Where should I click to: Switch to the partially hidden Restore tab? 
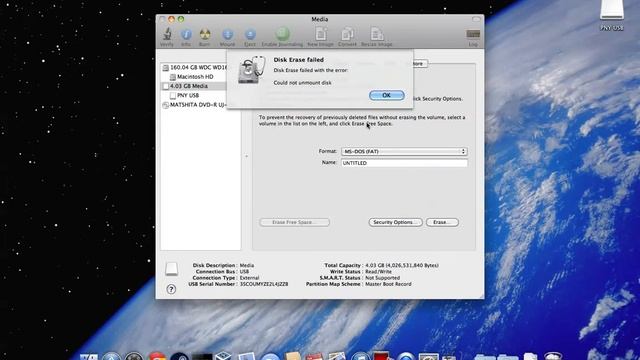[419, 64]
